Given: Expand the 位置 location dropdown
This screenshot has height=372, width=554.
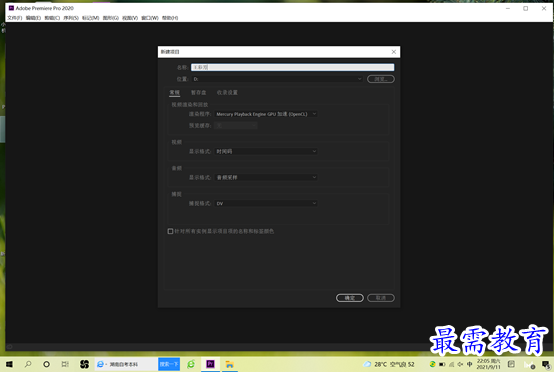Looking at the screenshot, I should 277,79.
